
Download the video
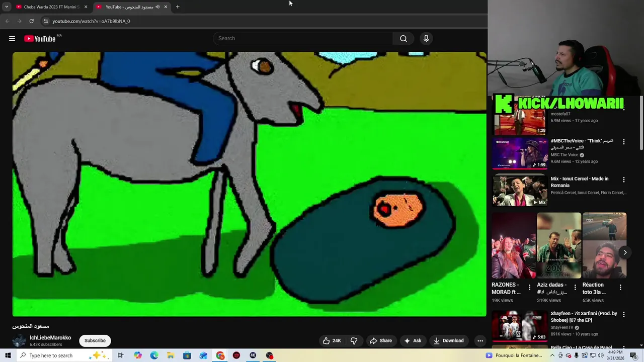(x=449, y=340)
